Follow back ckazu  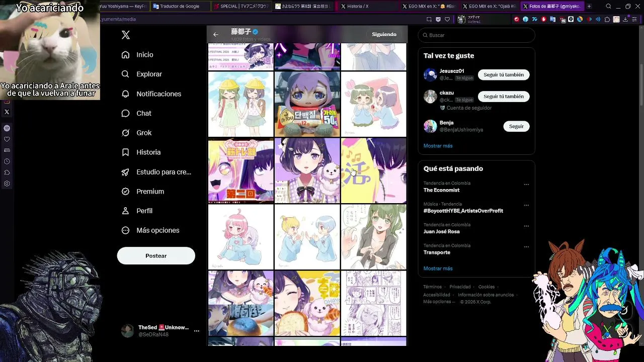point(504,97)
